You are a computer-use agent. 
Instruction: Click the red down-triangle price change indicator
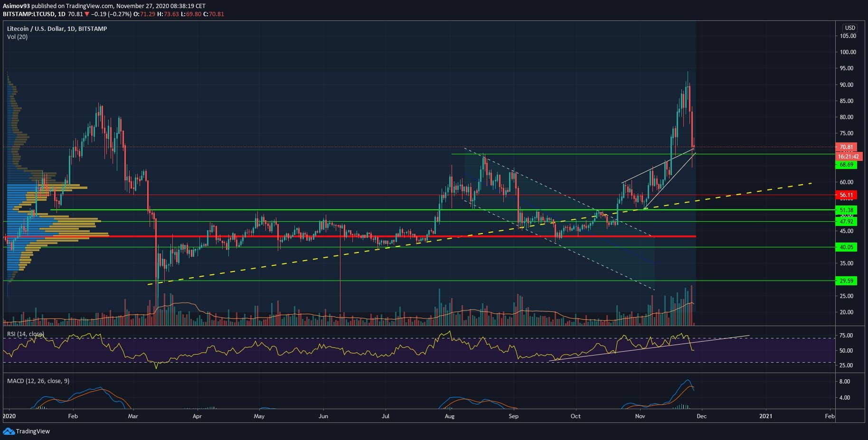[x=86, y=14]
